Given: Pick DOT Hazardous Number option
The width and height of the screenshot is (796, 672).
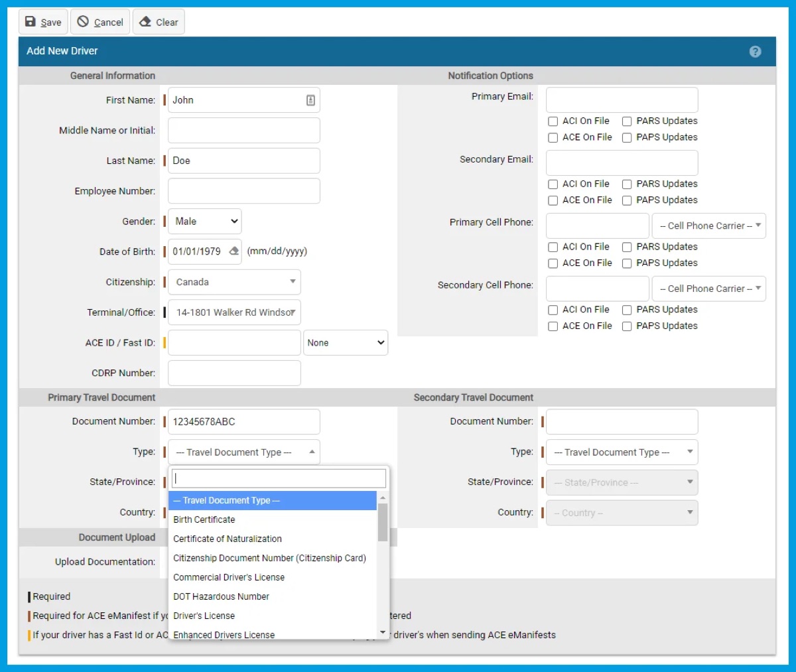Looking at the screenshot, I should (x=273, y=596).
